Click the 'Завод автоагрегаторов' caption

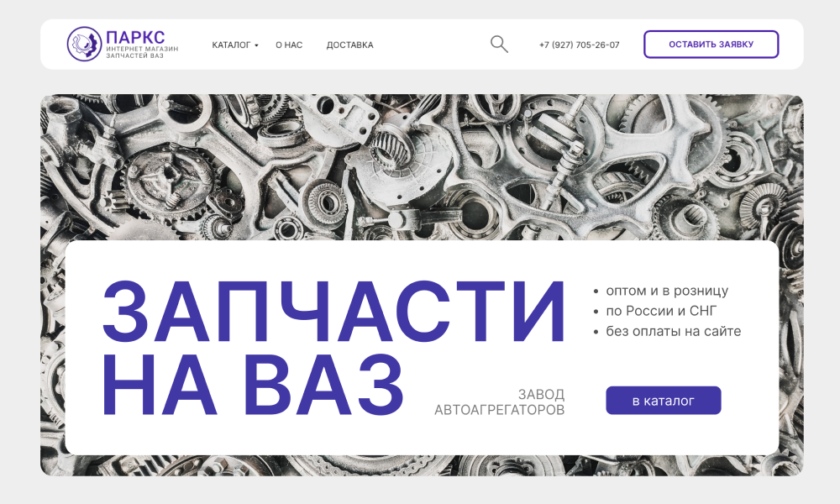[x=500, y=402]
